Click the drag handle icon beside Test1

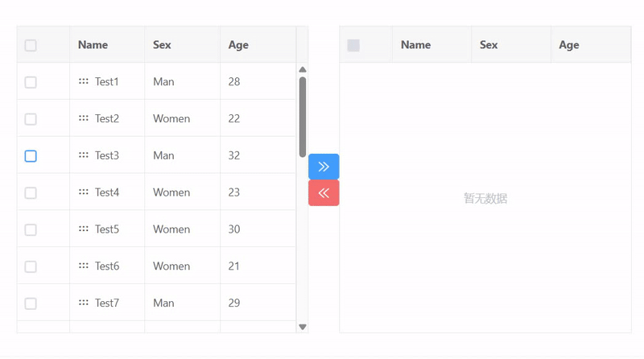pyautogui.click(x=84, y=81)
